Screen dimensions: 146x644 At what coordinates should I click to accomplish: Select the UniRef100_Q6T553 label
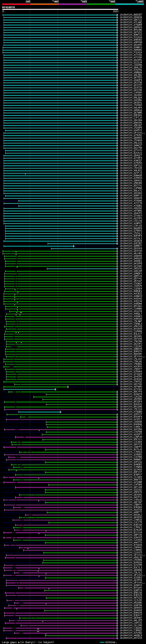(131, 77)
